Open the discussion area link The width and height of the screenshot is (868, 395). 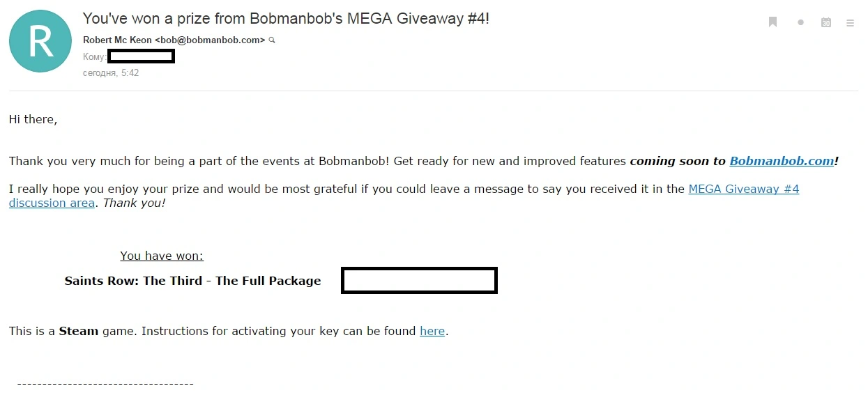coord(52,203)
